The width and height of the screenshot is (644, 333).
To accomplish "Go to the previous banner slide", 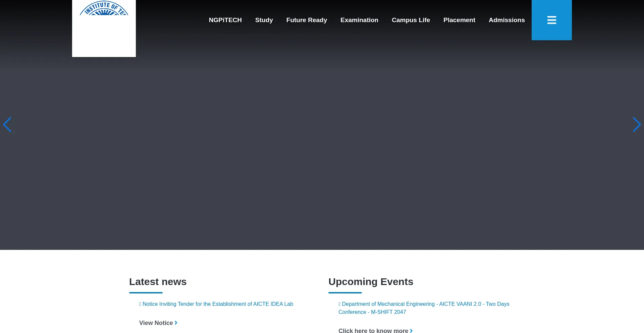I will coord(7,125).
